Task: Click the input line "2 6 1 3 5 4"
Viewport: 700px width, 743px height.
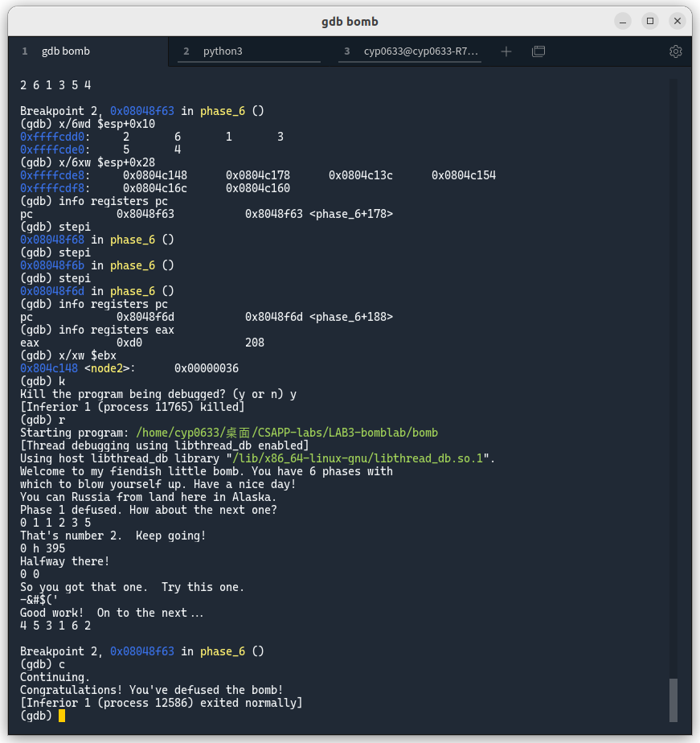Action: point(55,85)
